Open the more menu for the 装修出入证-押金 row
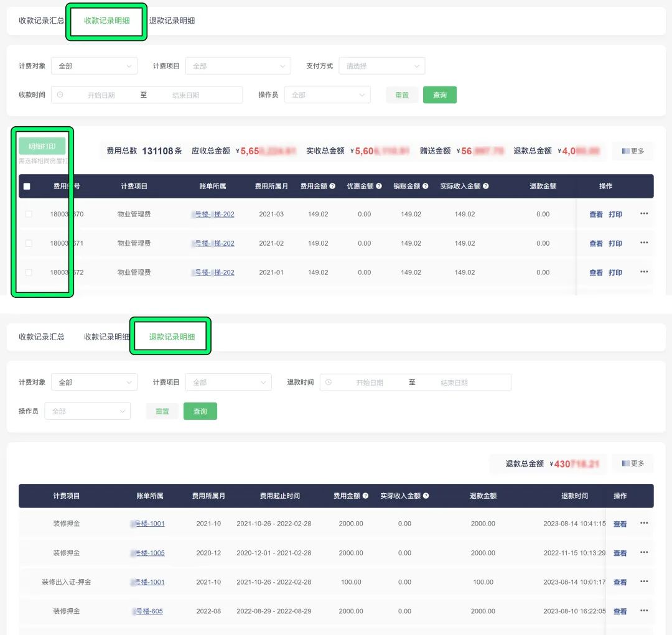This screenshot has height=635, width=672. tap(644, 582)
